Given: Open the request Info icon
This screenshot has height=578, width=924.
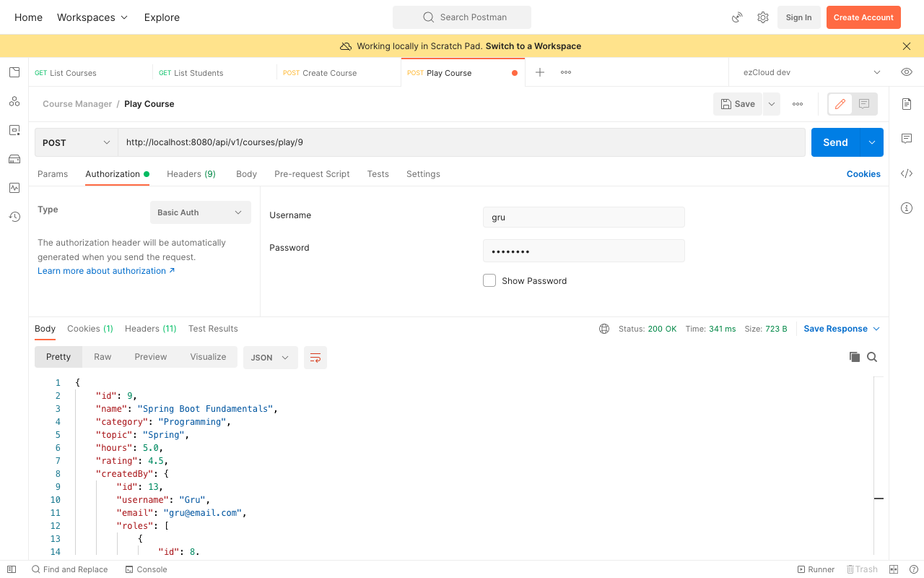Looking at the screenshot, I should (907, 208).
